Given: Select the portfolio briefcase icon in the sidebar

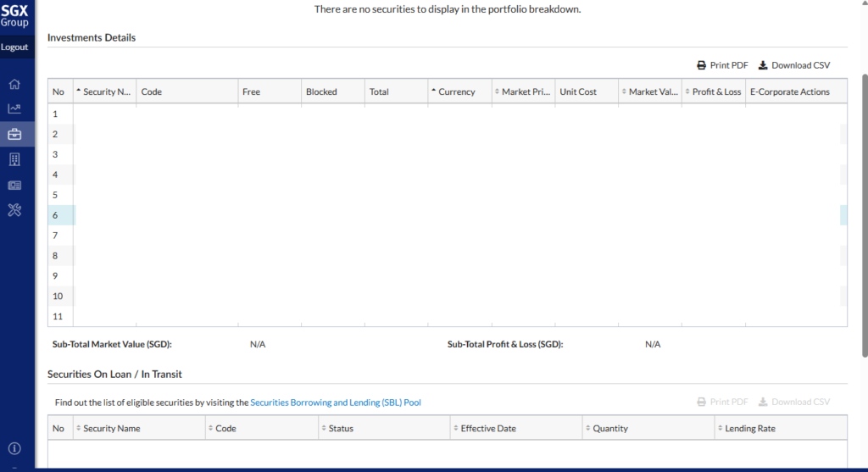Looking at the screenshot, I should pyautogui.click(x=14, y=134).
